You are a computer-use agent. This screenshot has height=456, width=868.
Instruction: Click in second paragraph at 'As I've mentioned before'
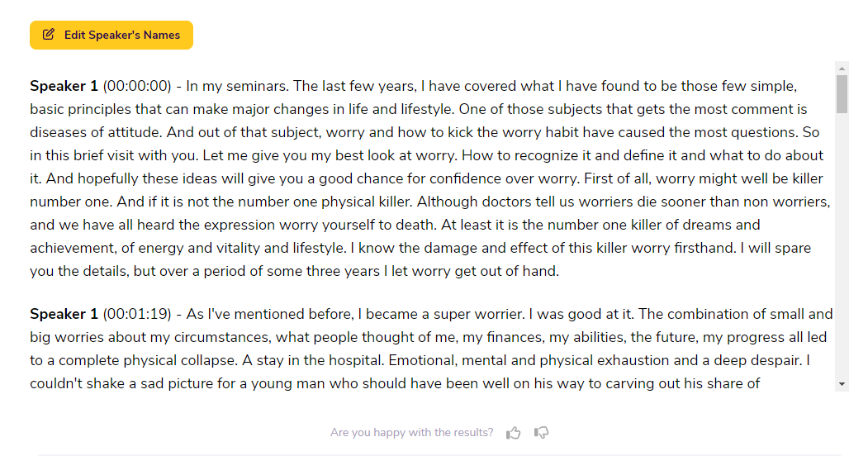coord(269,315)
